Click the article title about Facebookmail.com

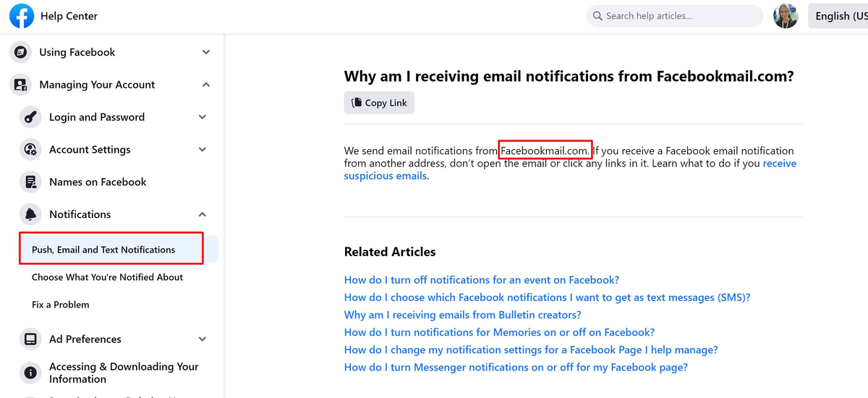coord(569,76)
